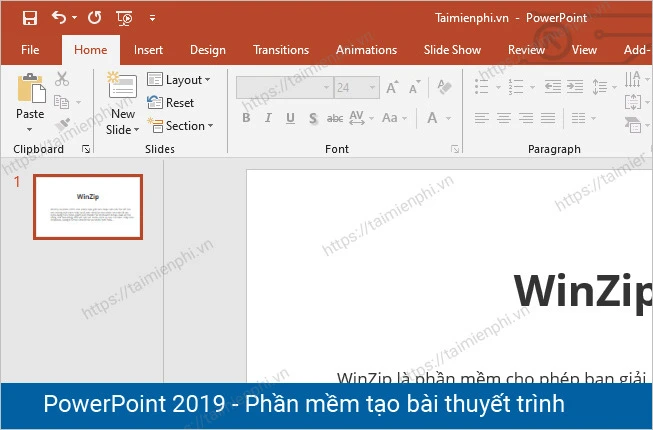Click Convert to SmartArt icon

(x=633, y=125)
